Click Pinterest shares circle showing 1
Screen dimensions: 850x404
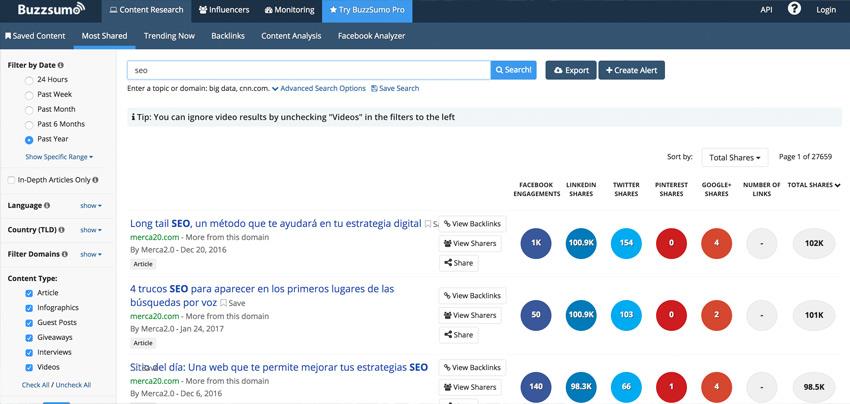(671, 388)
